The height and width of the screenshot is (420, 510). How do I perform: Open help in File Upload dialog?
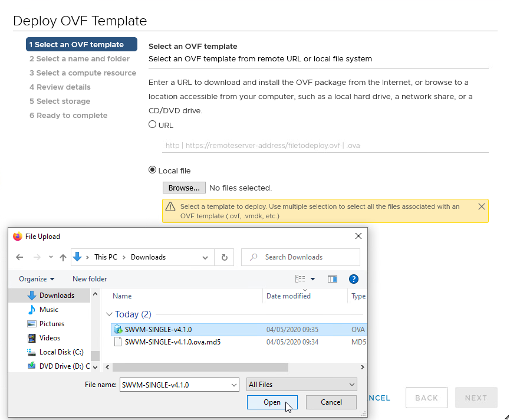(x=354, y=279)
